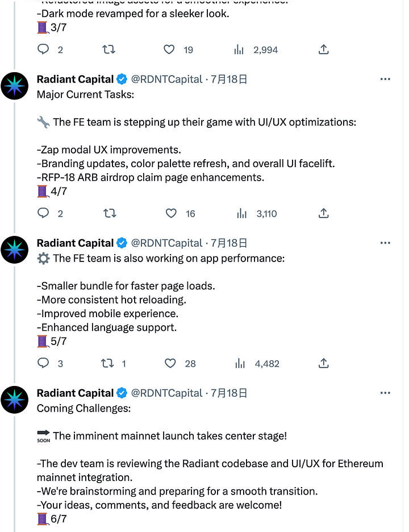Click the retweet count showing 1
409x532 pixels.
pos(123,363)
